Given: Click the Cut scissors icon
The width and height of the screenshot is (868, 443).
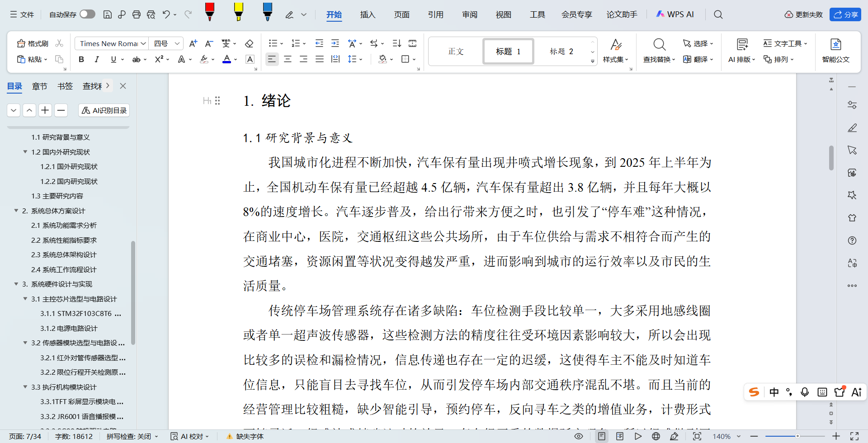Looking at the screenshot, I should pyautogui.click(x=59, y=43).
